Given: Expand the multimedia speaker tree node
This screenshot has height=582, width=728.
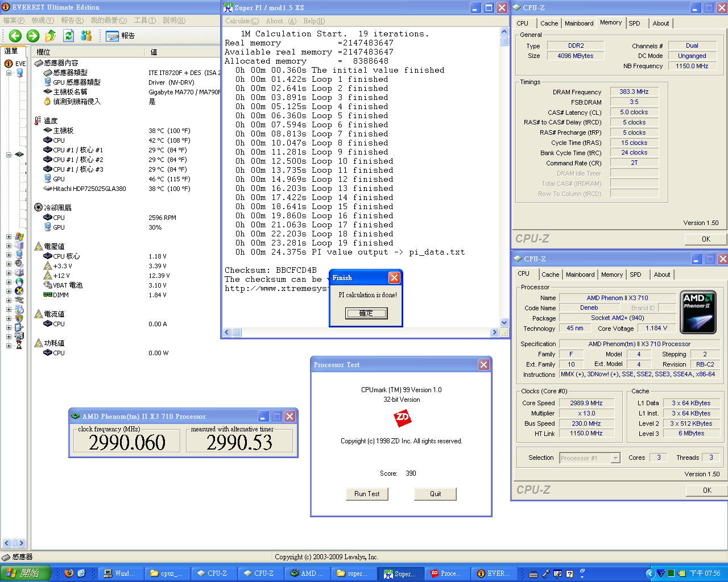Looking at the screenshot, I should tap(9, 264).
